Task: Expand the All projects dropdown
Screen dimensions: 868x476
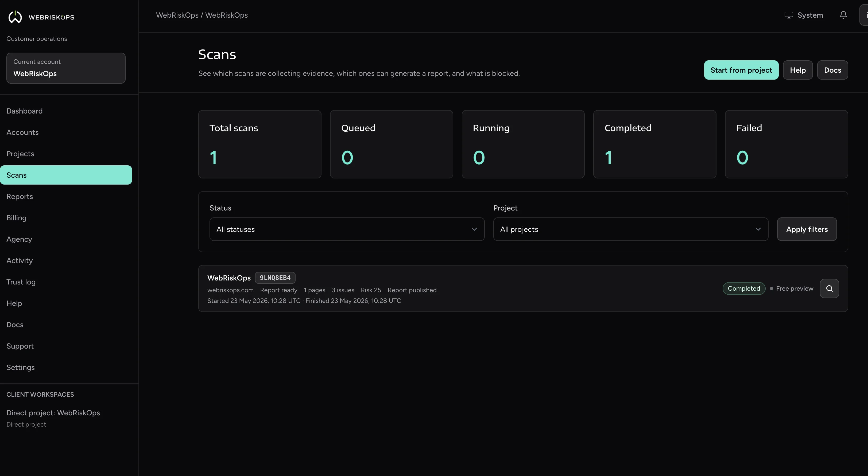Action: click(630, 229)
